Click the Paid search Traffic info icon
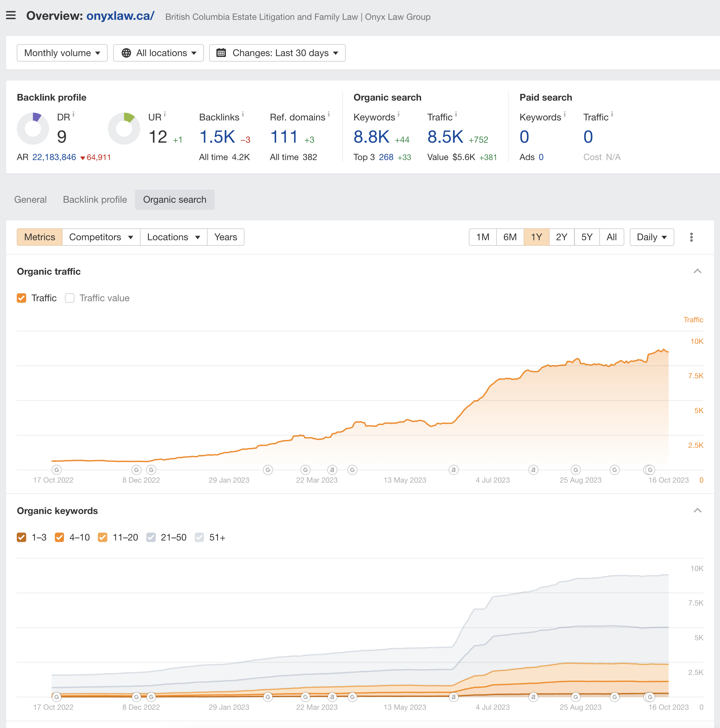Viewport: 720px width, 728px height. 612,114
